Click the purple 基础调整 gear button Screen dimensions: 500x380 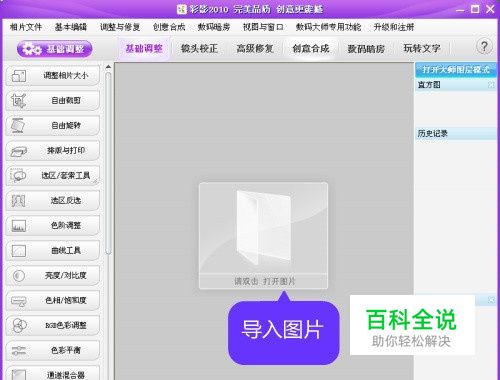tap(54, 49)
